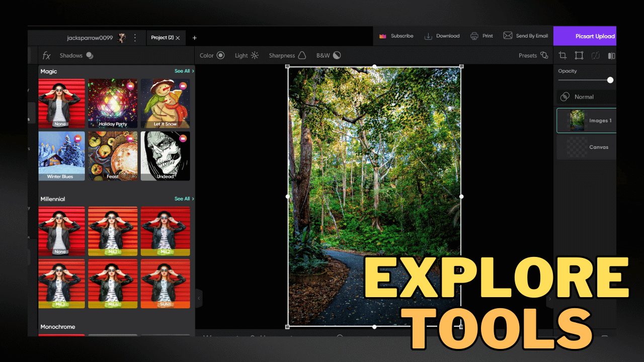Select the Crop tool on the right toolbar

pos(562,55)
